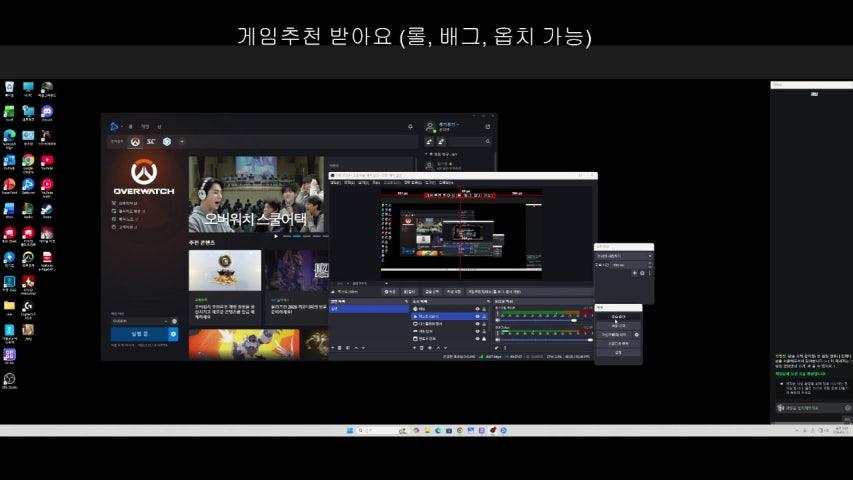
Task: Open the 오버워치 스쿨어택 banner
Action: point(256,194)
